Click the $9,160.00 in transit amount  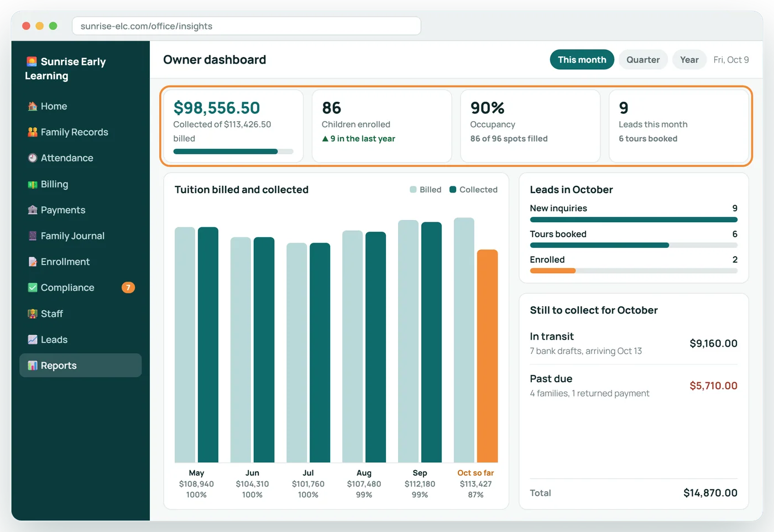point(713,343)
